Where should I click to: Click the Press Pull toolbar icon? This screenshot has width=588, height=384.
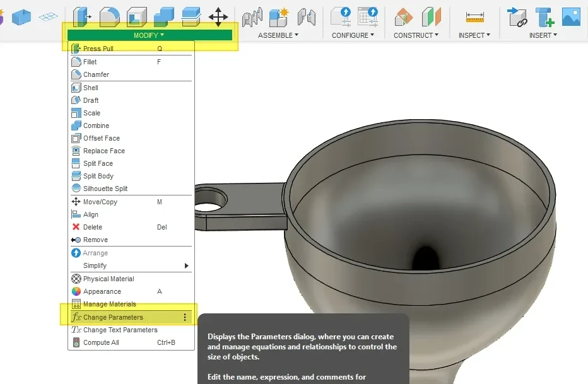81,17
